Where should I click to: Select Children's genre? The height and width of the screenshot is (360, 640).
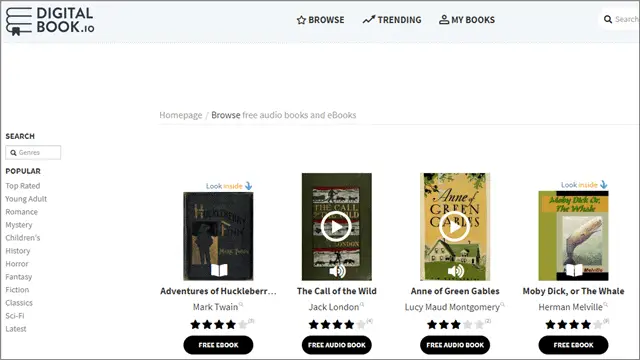click(x=22, y=238)
